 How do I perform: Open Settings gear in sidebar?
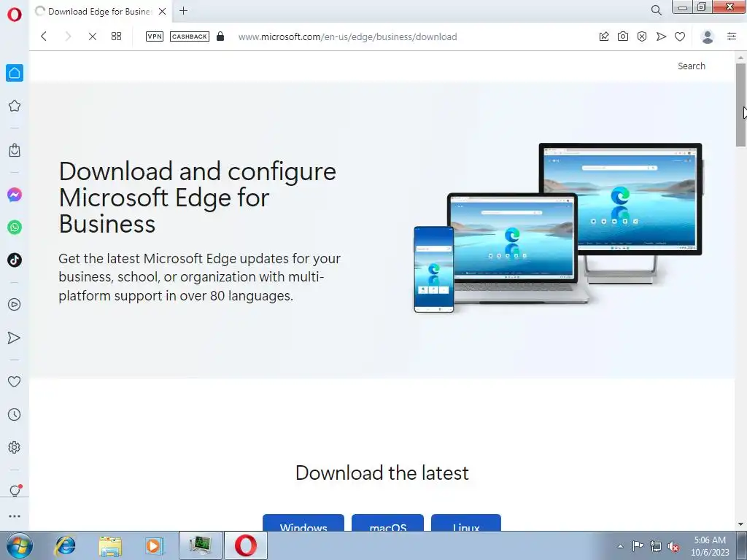point(15,447)
